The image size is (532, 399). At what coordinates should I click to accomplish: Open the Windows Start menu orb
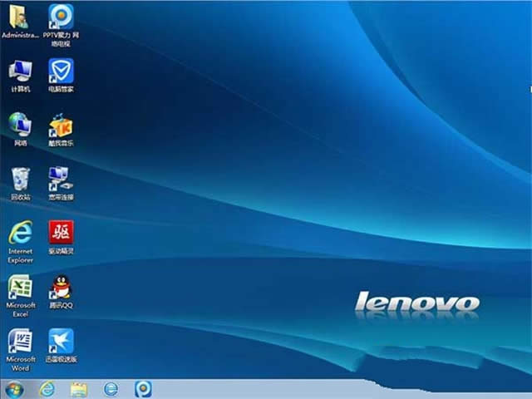pyautogui.click(x=14, y=389)
